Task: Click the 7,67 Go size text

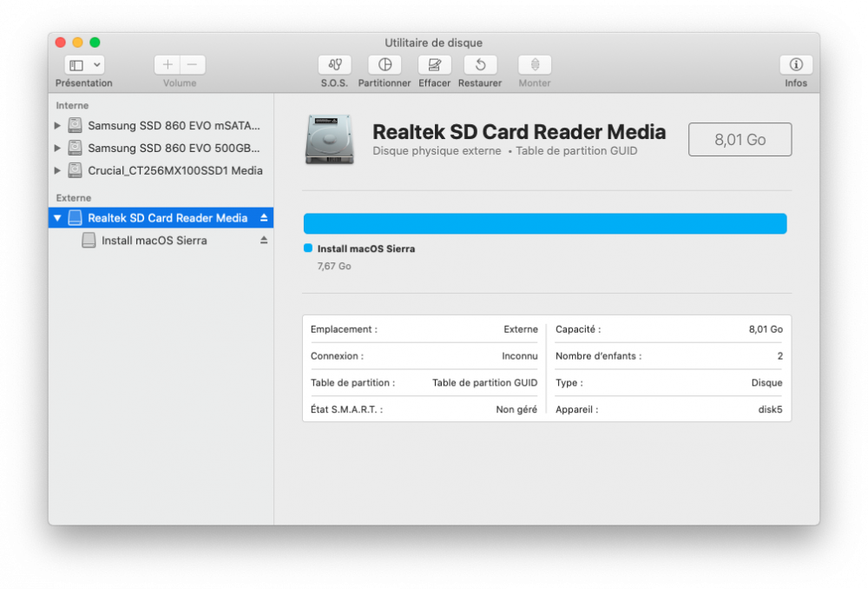Action: (x=334, y=267)
